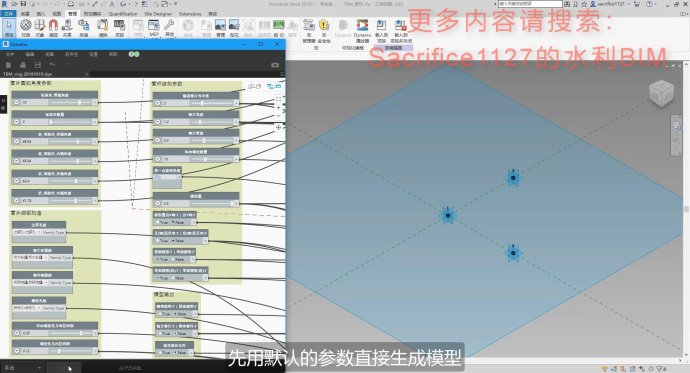Adjust slider track on node showing 1.2
690x373 pixels.
[213, 122]
